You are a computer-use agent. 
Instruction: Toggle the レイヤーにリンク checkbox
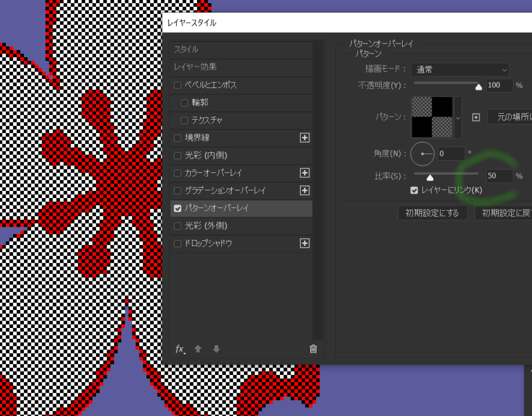pos(414,190)
